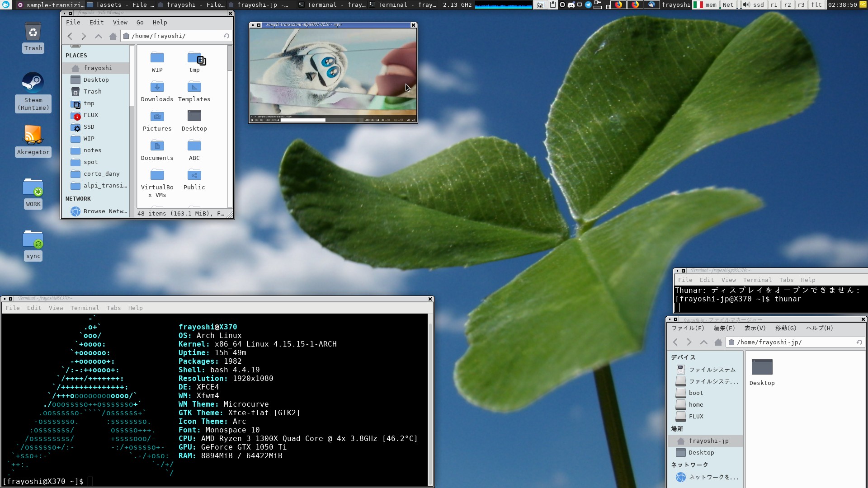Click the 02:38:50 clock in panel

(x=842, y=5)
